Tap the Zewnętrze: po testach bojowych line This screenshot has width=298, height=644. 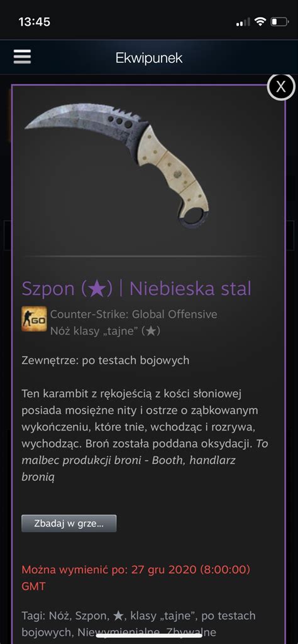click(x=106, y=361)
